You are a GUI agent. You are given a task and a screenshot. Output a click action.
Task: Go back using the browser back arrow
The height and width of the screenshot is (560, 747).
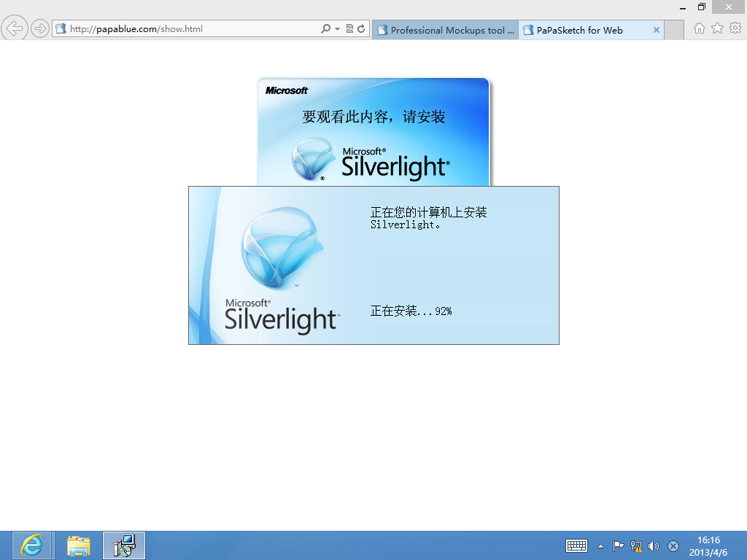pyautogui.click(x=15, y=28)
